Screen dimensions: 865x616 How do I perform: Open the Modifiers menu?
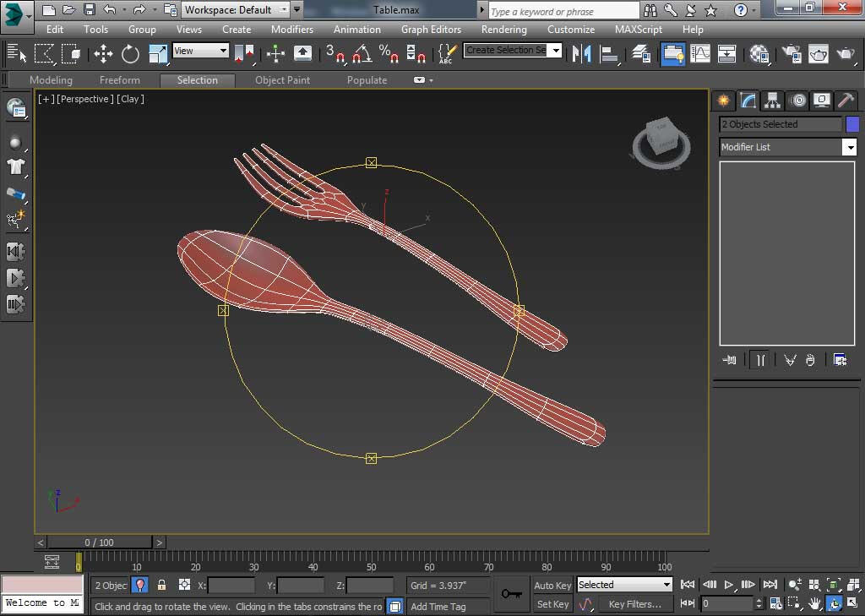tap(292, 29)
